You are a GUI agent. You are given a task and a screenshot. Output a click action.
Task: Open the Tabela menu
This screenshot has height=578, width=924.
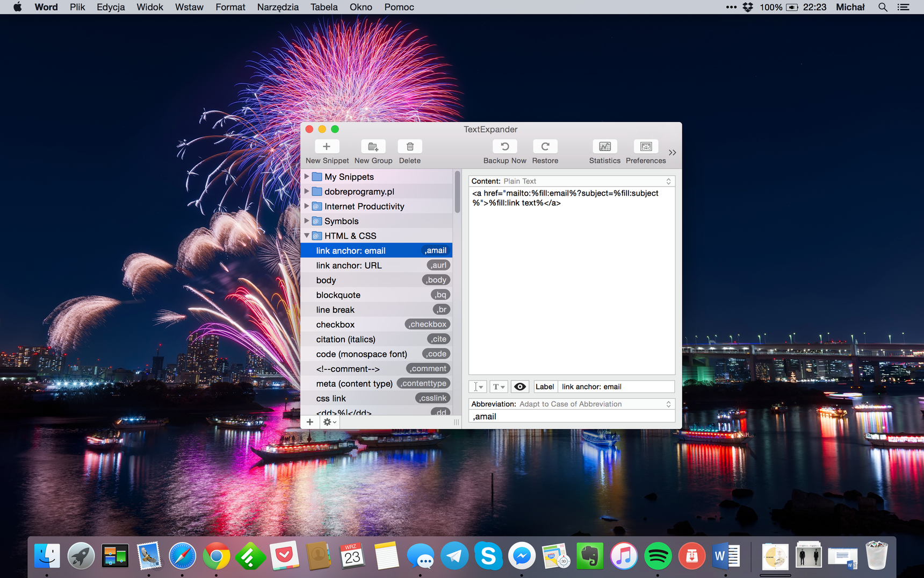pos(324,7)
